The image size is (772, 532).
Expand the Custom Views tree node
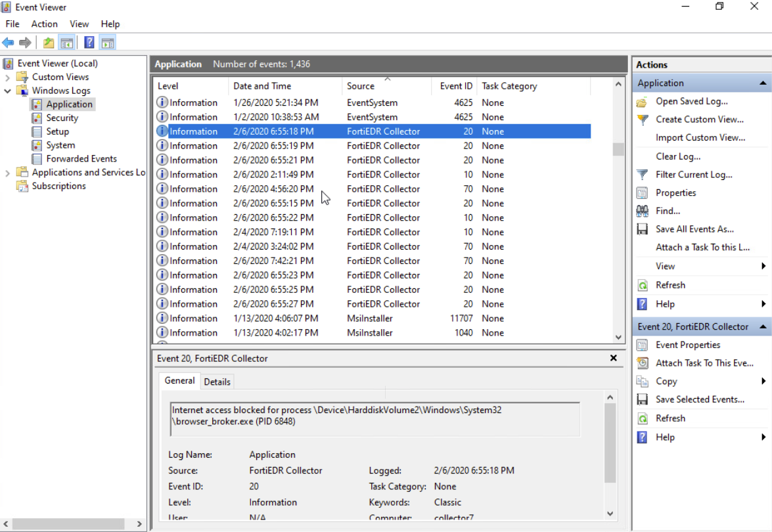click(8, 77)
